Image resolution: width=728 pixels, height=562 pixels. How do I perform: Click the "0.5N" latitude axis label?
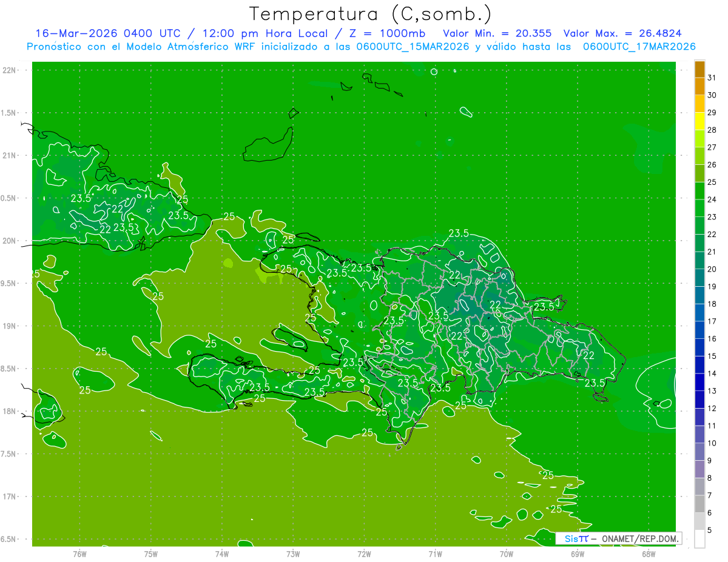pyautogui.click(x=9, y=198)
